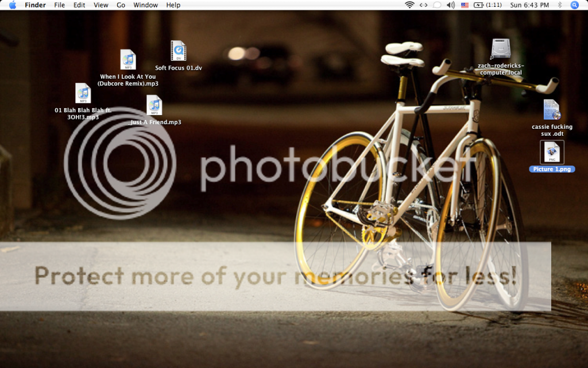Open the Finder application menu
Screen dimensions: 588x368
click(x=34, y=5)
